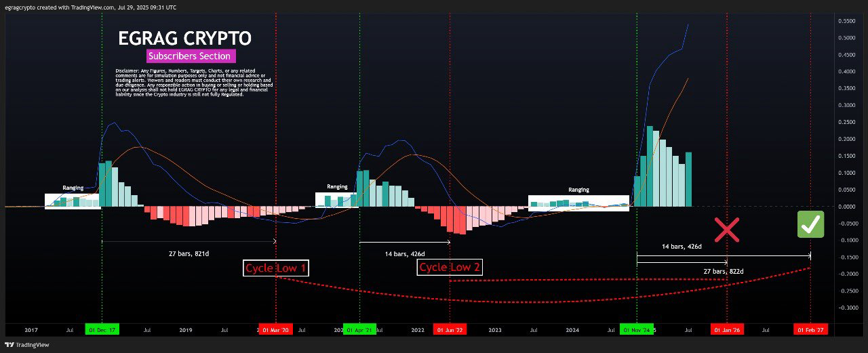Click the 01 Jan '26 red date marker
This screenshot has height=353, width=868.
tap(727, 329)
